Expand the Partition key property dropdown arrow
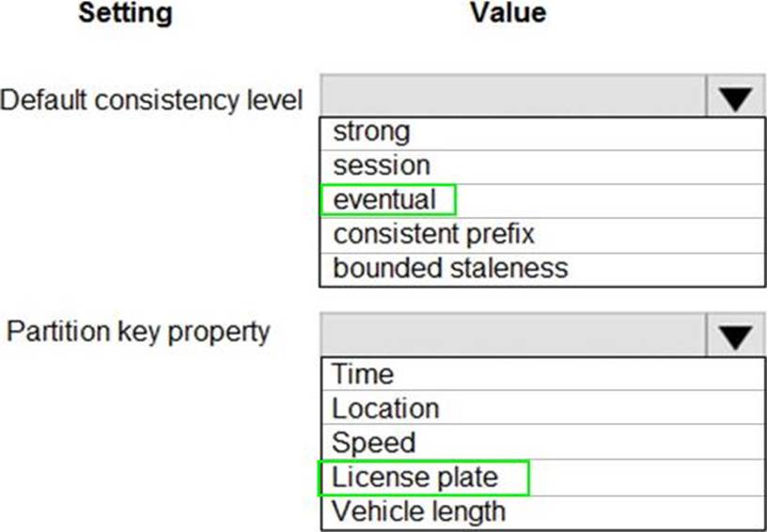This screenshot has height=532, width=767. pos(735,336)
